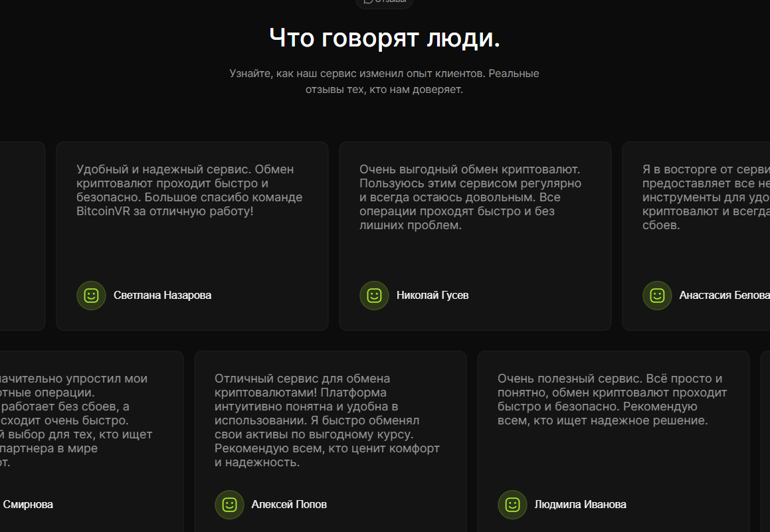Click the author name Светлана Назарова
This screenshot has width=770, height=532.
[162, 296]
